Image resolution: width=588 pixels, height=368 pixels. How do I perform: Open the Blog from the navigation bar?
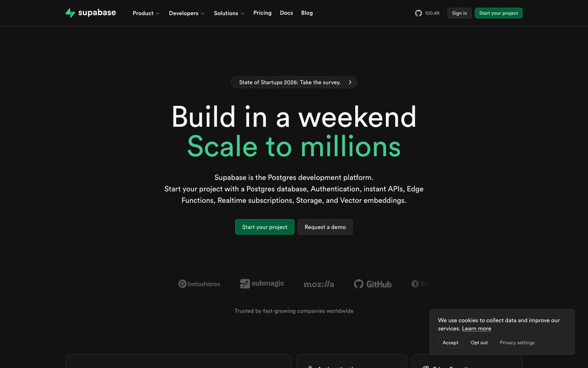pos(307,13)
